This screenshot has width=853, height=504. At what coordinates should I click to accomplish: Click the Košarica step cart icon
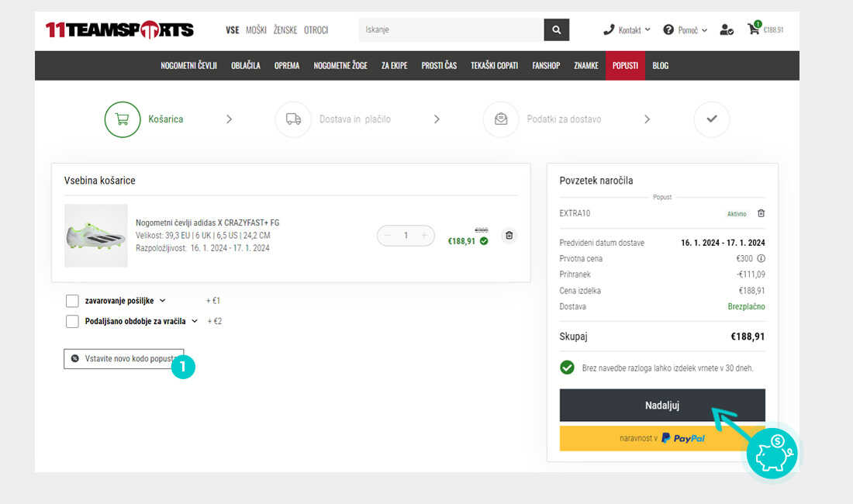(123, 119)
